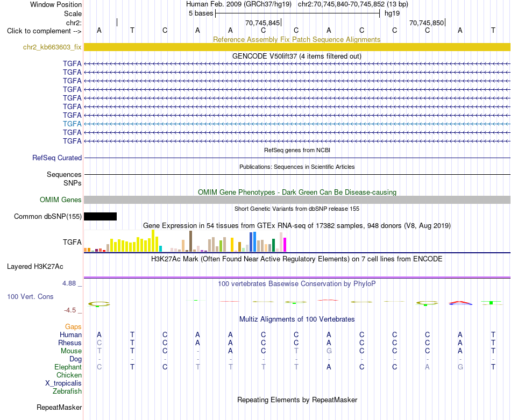Image resolution: width=511 pixels, height=420 pixels.
Task: Select the black dbSNP variant block
Action: point(100,216)
